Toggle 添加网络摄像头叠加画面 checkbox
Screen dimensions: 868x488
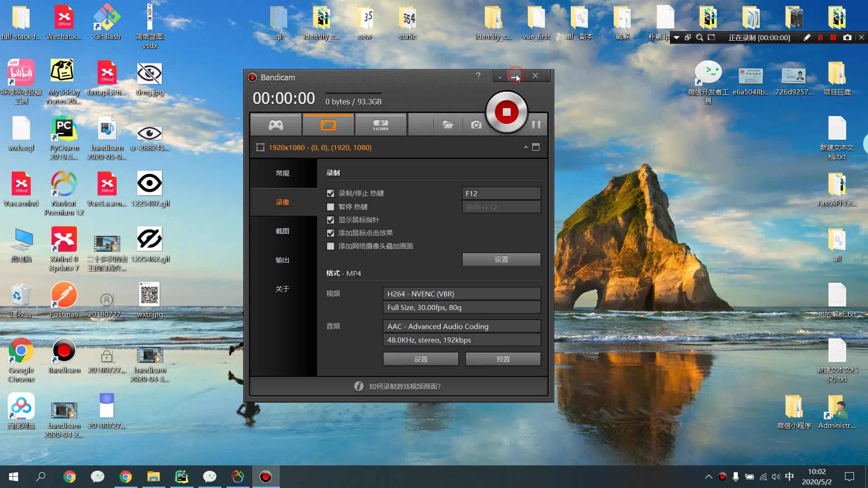point(331,246)
